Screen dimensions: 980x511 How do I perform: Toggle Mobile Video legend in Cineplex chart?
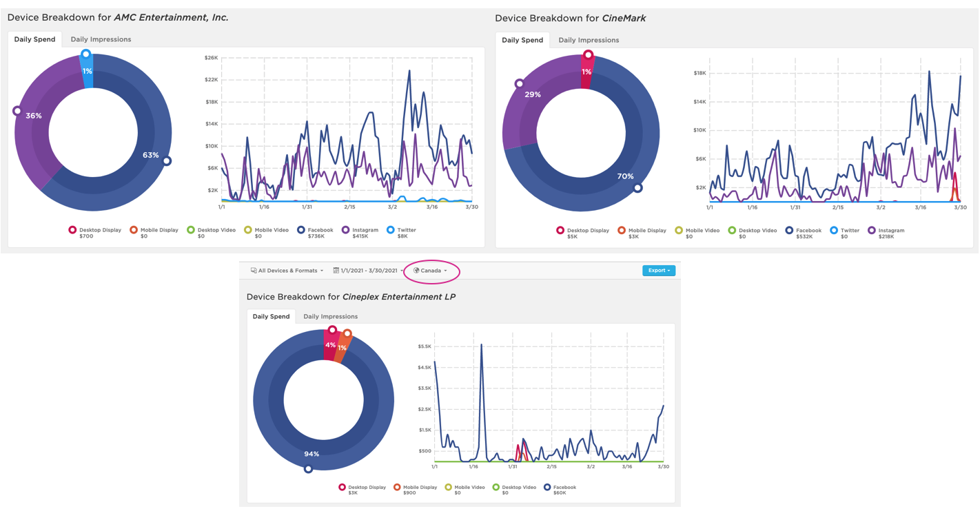point(465,490)
